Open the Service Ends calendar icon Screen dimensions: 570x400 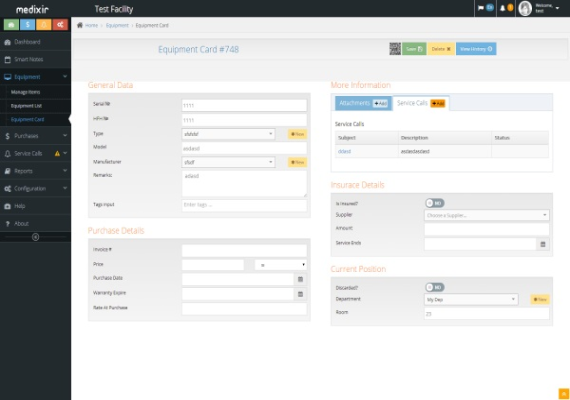coord(543,244)
